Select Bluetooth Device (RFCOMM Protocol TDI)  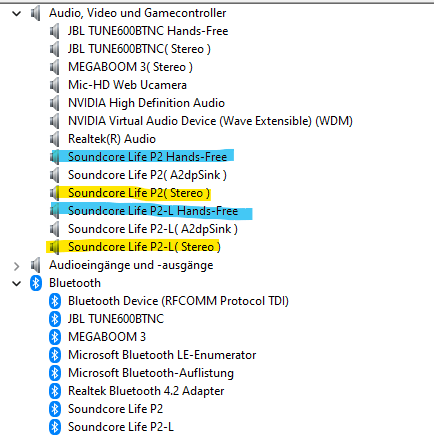178,301
